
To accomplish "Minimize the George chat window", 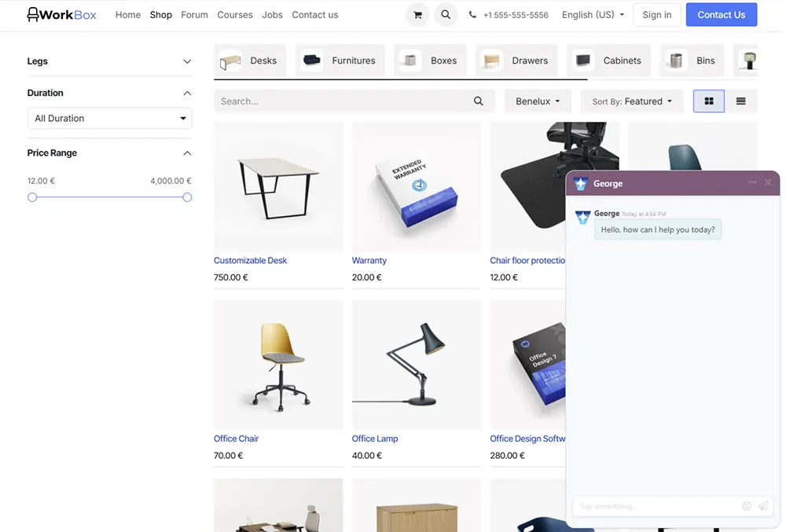I will pos(752,182).
